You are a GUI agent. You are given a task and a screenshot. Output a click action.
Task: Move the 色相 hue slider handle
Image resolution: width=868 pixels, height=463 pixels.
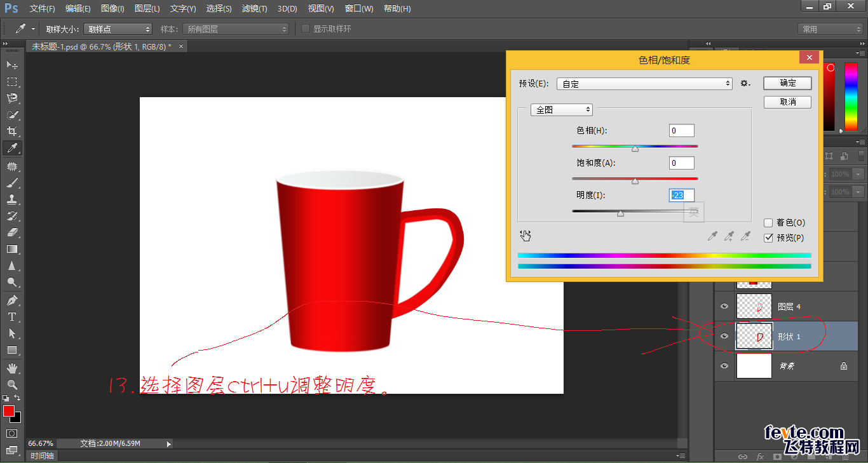635,149
